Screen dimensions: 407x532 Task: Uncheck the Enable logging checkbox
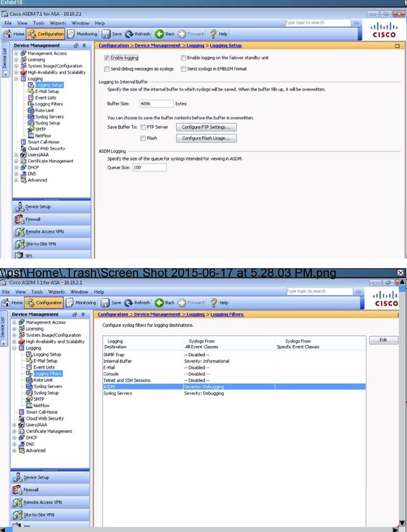click(x=107, y=58)
